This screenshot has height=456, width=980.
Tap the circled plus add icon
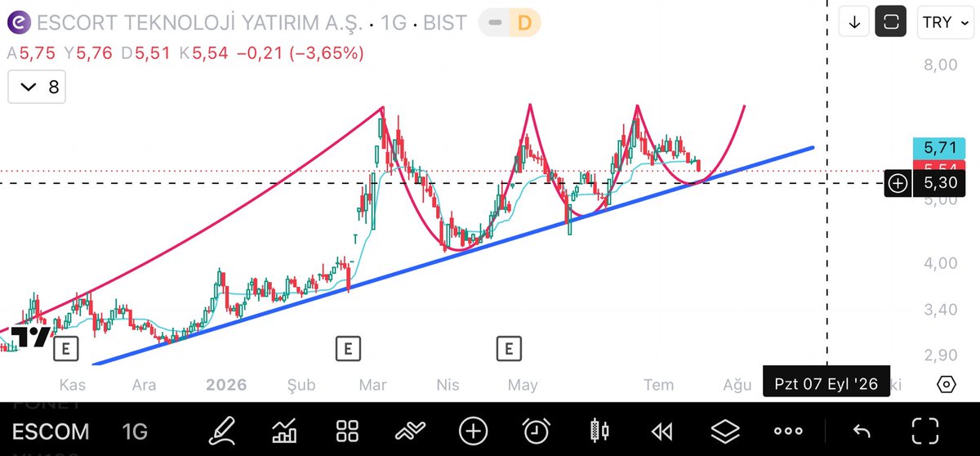473,430
